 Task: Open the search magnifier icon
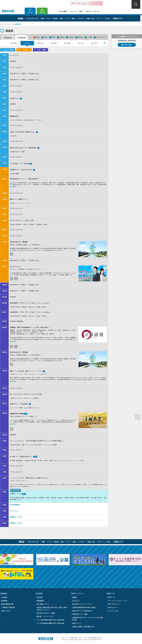click(x=136, y=4)
